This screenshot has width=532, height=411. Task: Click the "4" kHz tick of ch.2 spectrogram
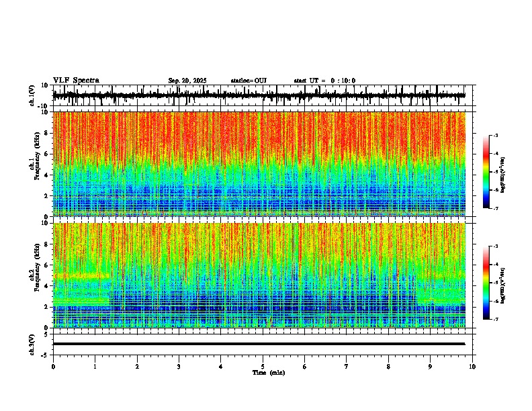click(x=46, y=286)
